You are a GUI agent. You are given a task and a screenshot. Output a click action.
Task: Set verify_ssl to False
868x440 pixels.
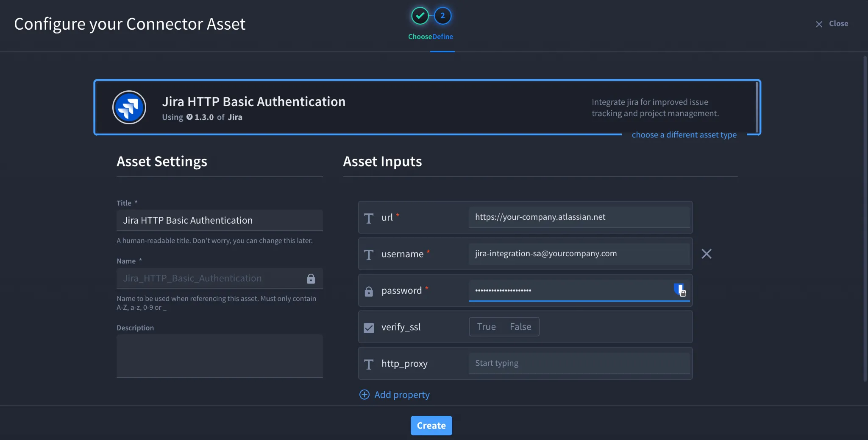point(520,327)
